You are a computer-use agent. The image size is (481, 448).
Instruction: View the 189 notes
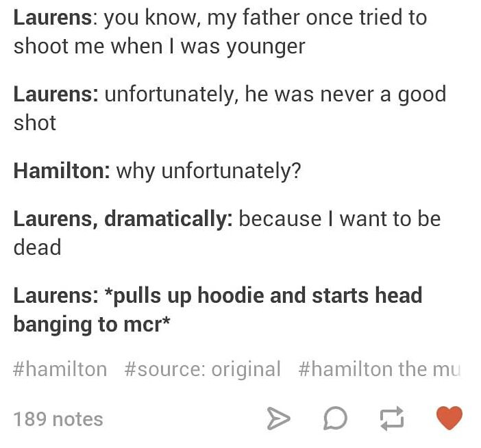(x=58, y=419)
